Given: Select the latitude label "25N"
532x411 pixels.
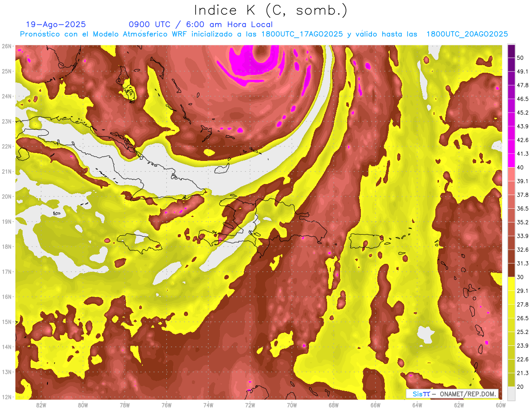Looking at the screenshot, I should tap(6, 71).
